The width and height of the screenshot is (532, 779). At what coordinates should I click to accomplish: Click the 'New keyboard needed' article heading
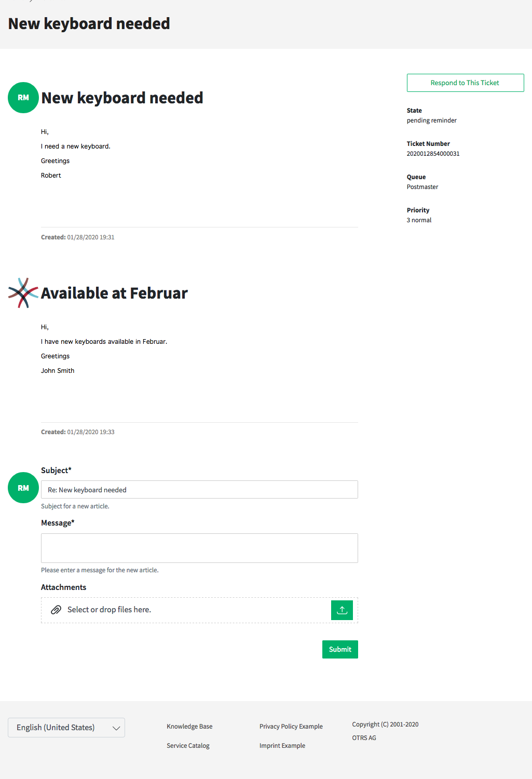(122, 98)
